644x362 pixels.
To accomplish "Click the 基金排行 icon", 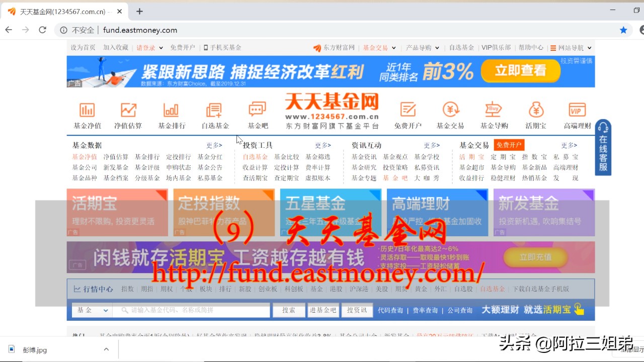I will pos(171,113).
